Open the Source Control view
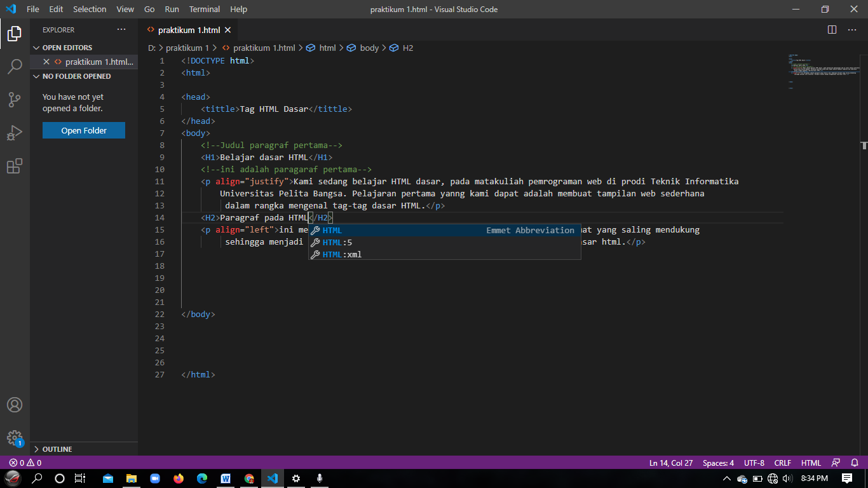 pos(15,100)
